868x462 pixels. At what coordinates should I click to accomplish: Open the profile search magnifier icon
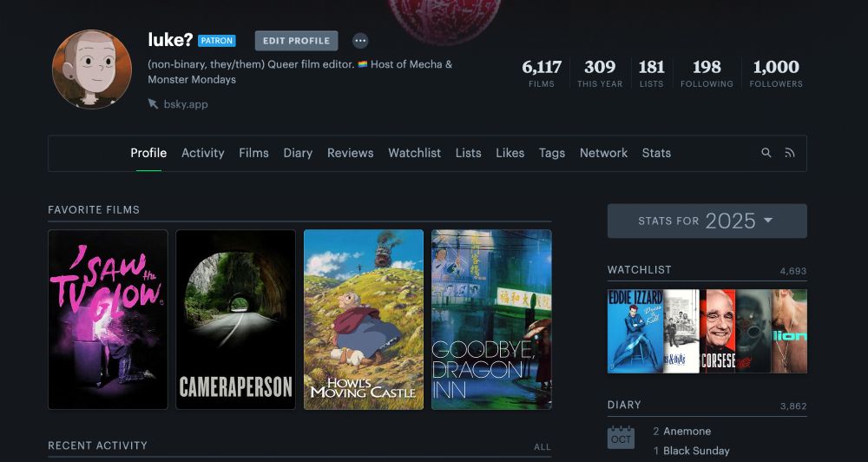coord(766,153)
